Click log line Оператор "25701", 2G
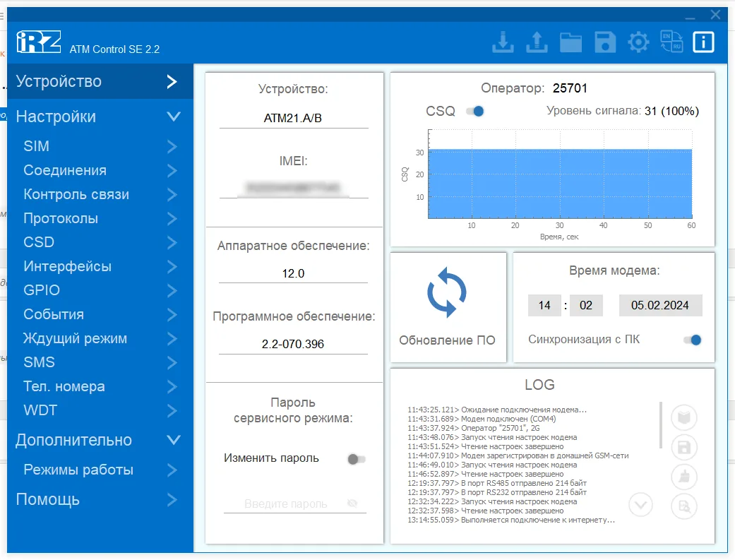This screenshot has height=560, width=735. point(474,428)
